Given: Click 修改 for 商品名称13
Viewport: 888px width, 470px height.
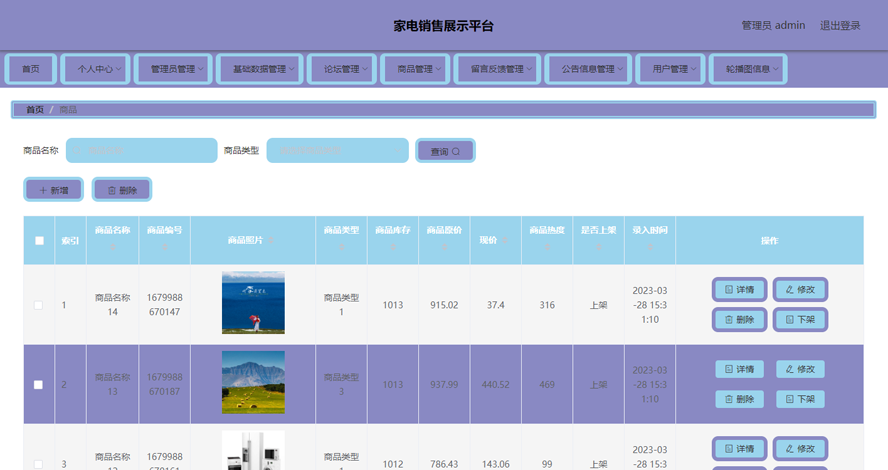Looking at the screenshot, I should point(800,369).
